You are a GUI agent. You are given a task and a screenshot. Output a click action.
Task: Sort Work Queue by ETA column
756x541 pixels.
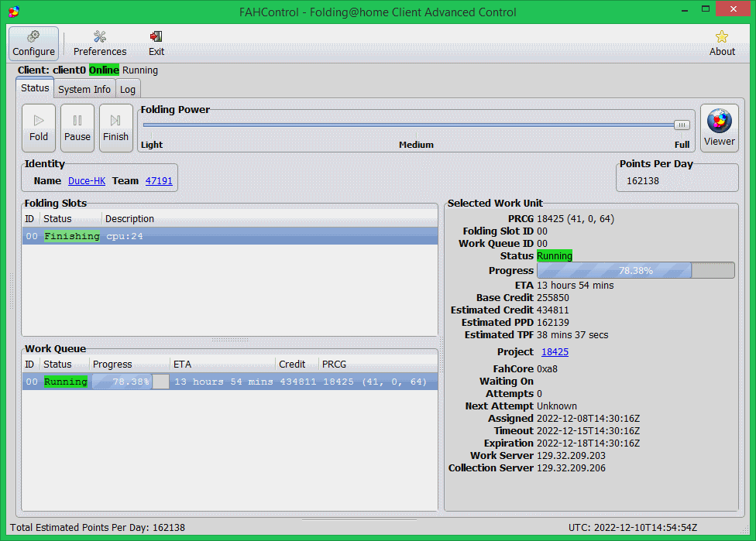[x=222, y=365]
